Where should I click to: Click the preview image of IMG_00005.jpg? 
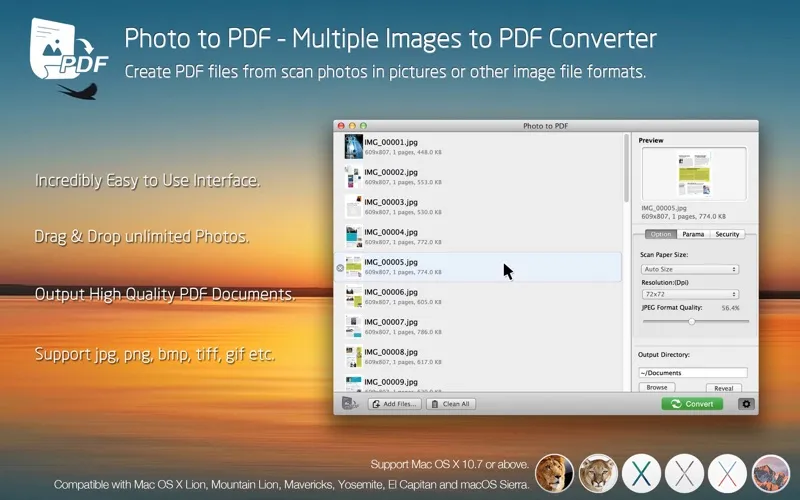(694, 174)
